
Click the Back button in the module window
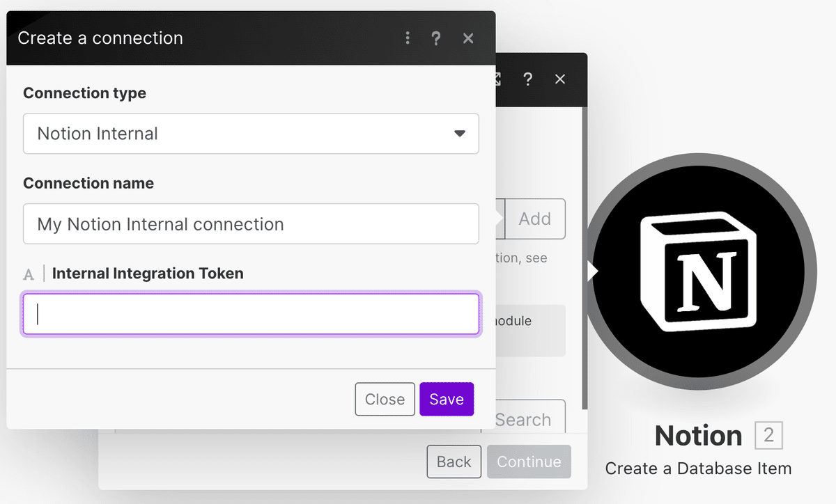click(454, 462)
